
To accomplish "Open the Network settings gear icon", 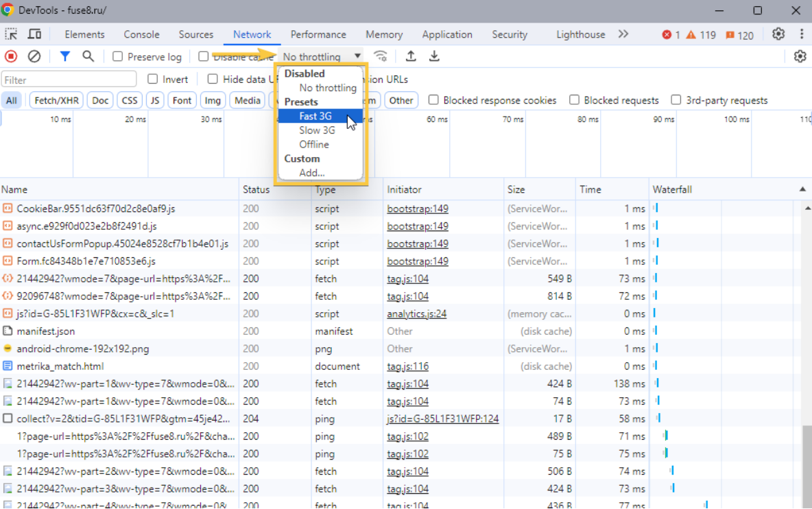I will tap(800, 56).
